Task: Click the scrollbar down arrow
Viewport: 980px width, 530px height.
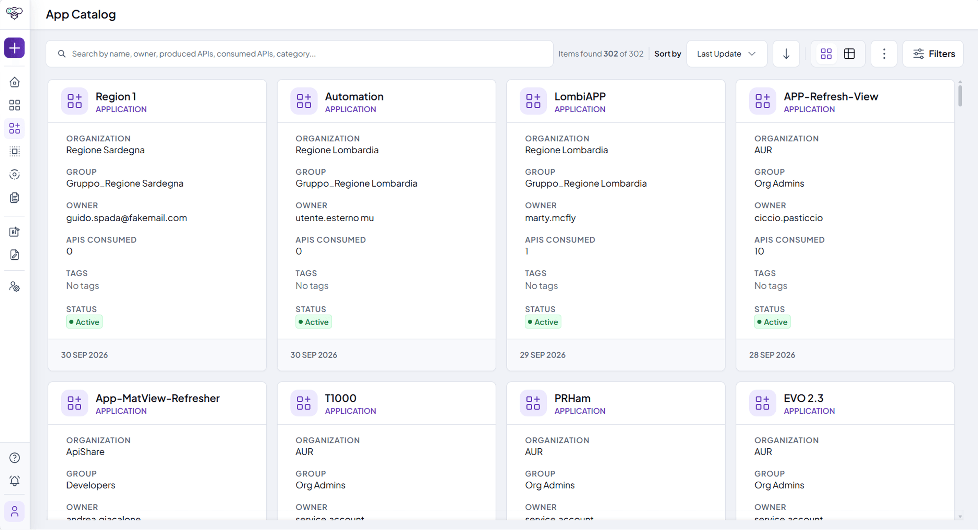Action: pyautogui.click(x=960, y=517)
